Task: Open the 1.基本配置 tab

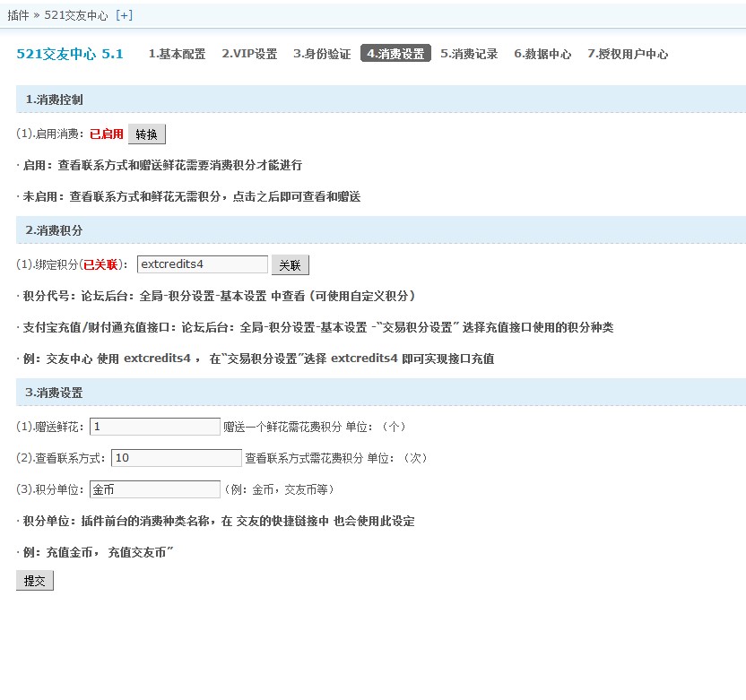Action: click(x=177, y=54)
